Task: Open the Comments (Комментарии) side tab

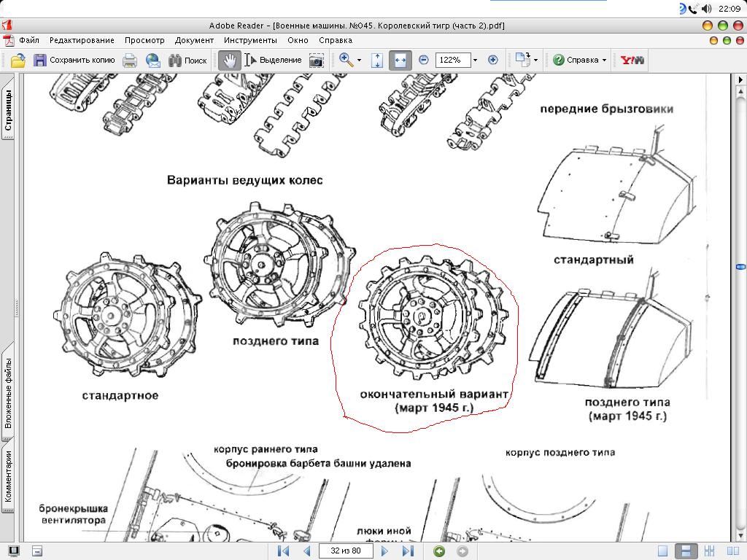Action: coord(8,477)
